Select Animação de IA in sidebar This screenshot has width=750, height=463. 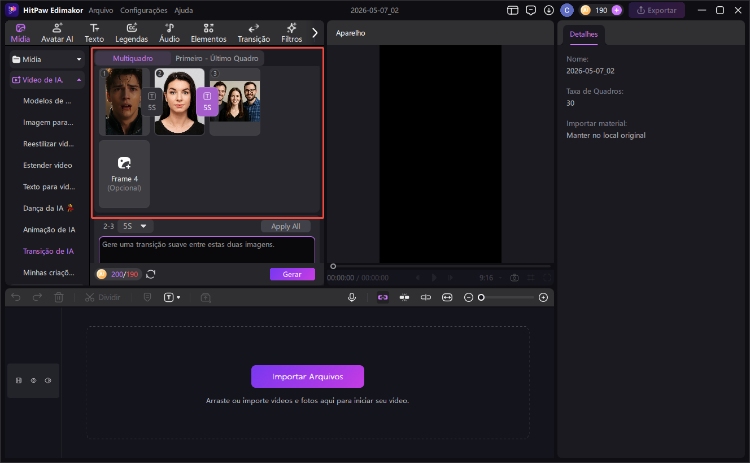(x=49, y=230)
